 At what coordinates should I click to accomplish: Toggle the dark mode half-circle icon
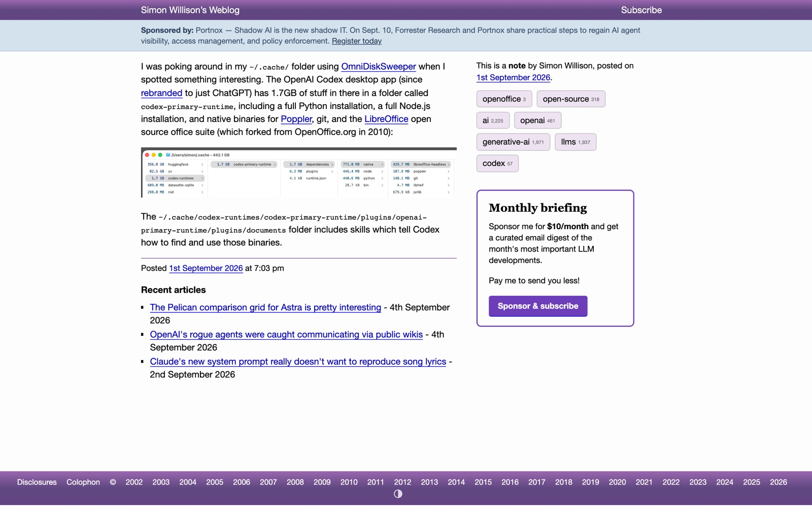(x=398, y=494)
